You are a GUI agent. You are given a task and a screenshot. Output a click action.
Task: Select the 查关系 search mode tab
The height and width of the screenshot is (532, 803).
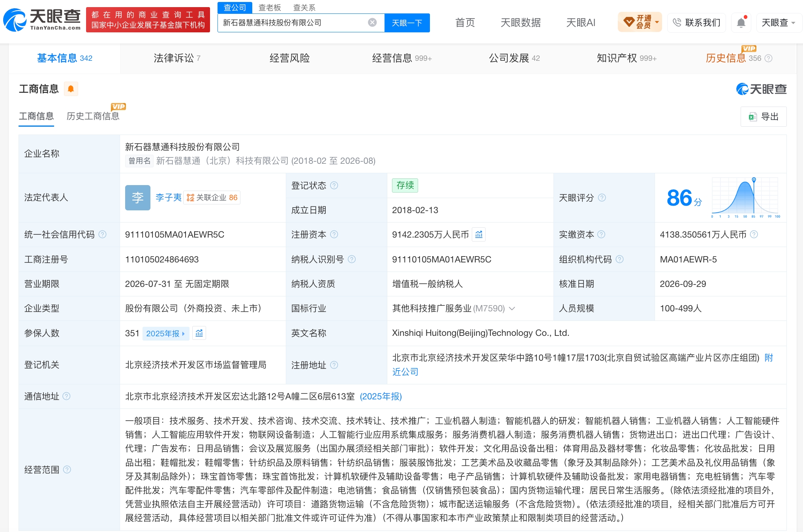tap(304, 7)
